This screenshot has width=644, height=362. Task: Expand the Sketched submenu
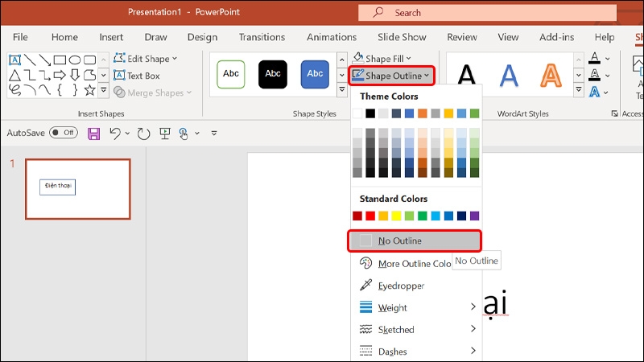tap(416, 330)
